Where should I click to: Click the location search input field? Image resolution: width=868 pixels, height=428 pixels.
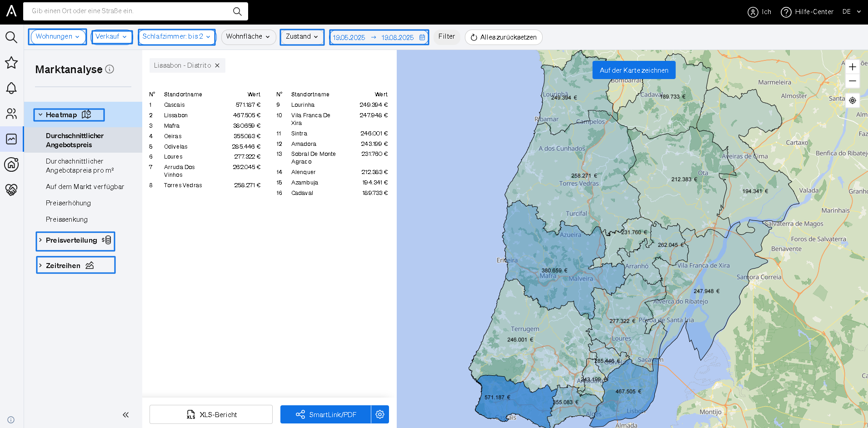pyautogui.click(x=130, y=11)
